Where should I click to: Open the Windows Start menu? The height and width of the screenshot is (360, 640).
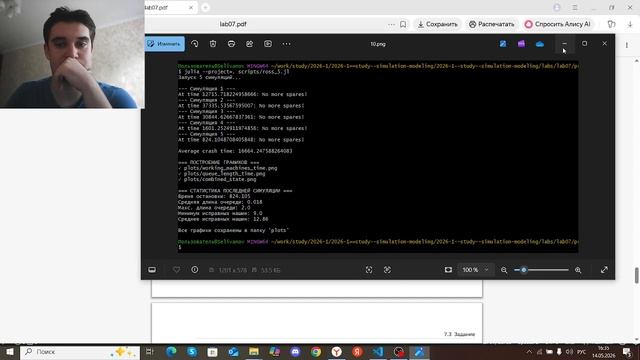pos(9,351)
